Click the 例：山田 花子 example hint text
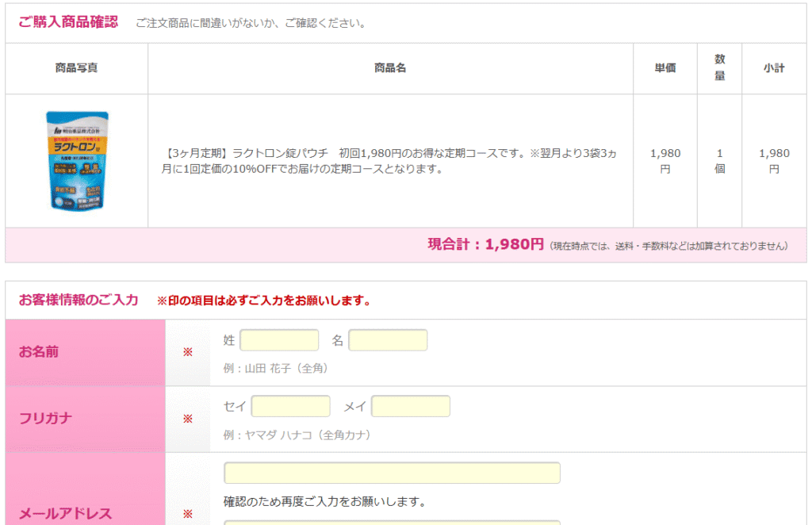The width and height of the screenshot is (812, 525). click(x=275, y=368)
